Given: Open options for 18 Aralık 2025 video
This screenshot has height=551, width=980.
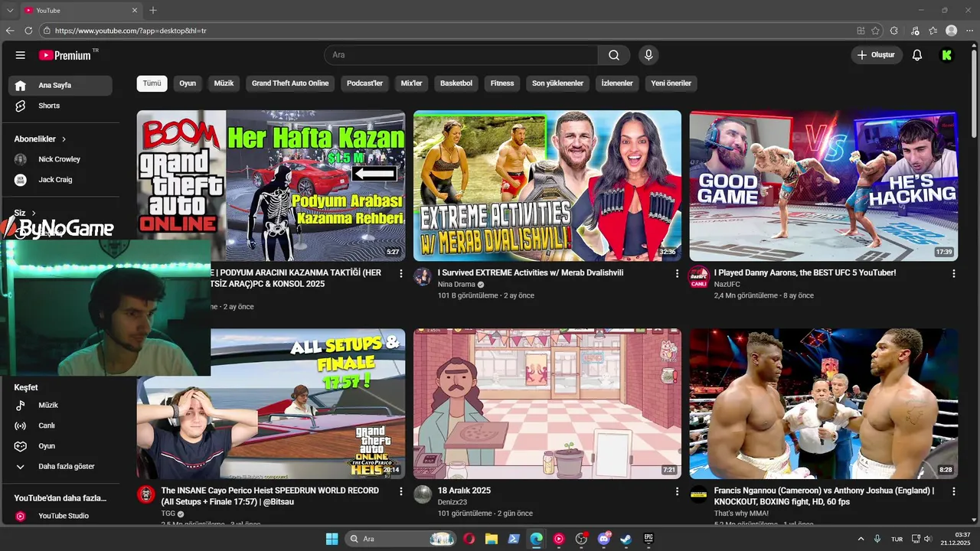Looking at the screenshot, I should pyautogui.click(x=677, y=491).
